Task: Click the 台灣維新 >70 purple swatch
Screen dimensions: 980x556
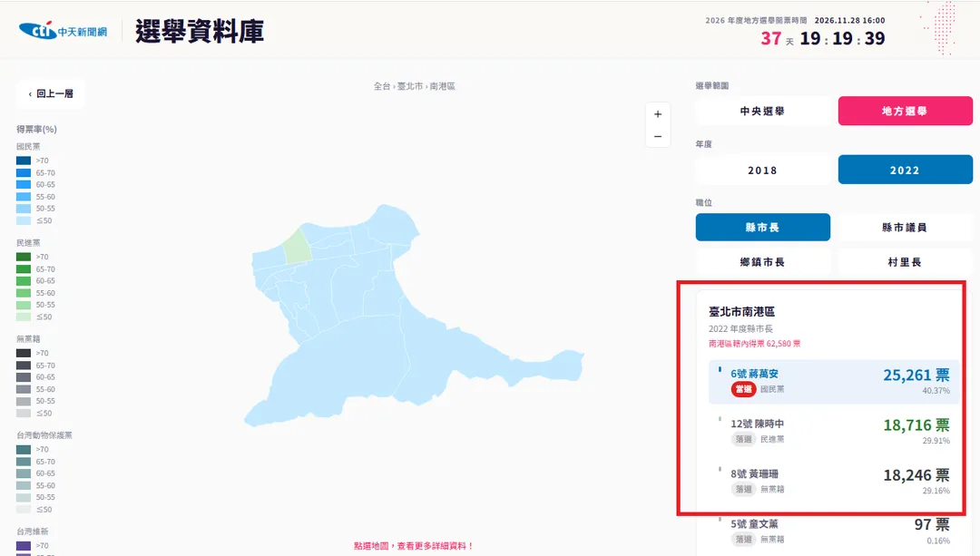Action: 24,545
